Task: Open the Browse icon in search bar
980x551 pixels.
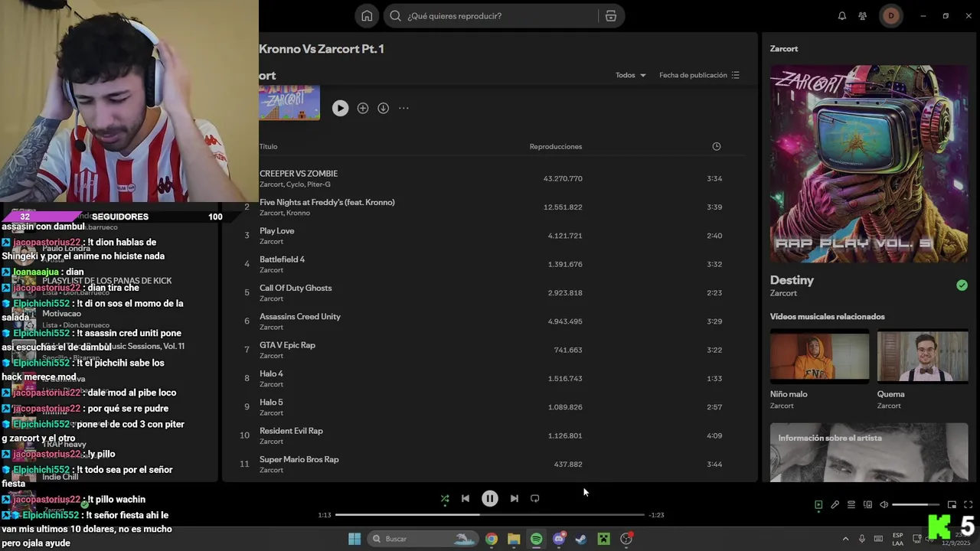Action: [610, 16]
